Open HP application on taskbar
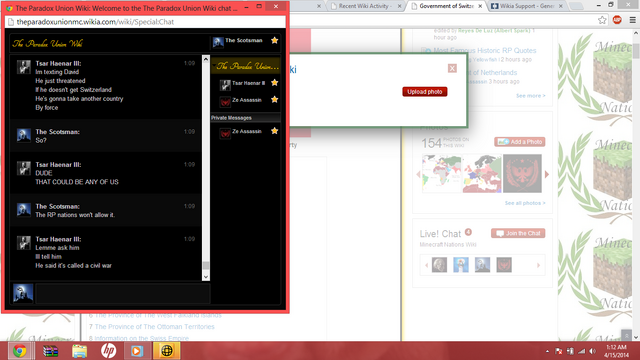Image resolution: width=640 pixels, height=360 pixels. tap(108, 351)
